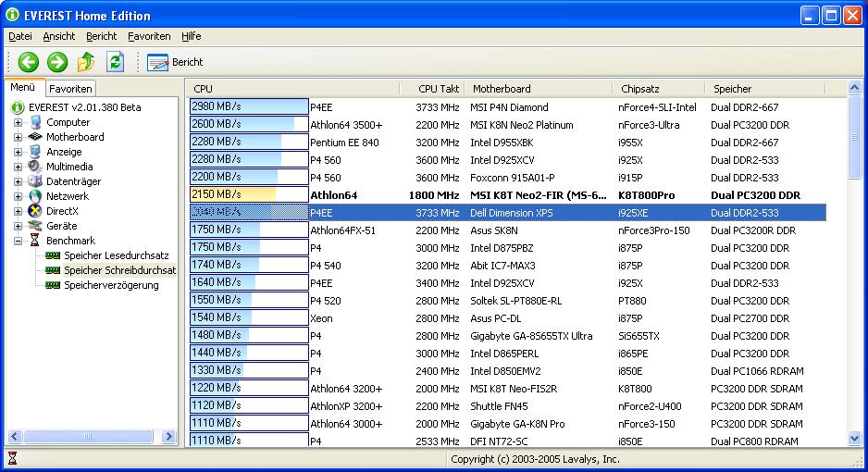Refresh the benchmark with the refresh icon

[x=115, y=62]
